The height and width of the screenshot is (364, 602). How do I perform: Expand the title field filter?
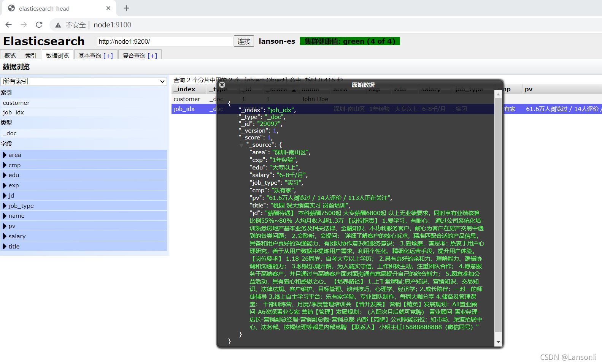click(x=5, y=246)
